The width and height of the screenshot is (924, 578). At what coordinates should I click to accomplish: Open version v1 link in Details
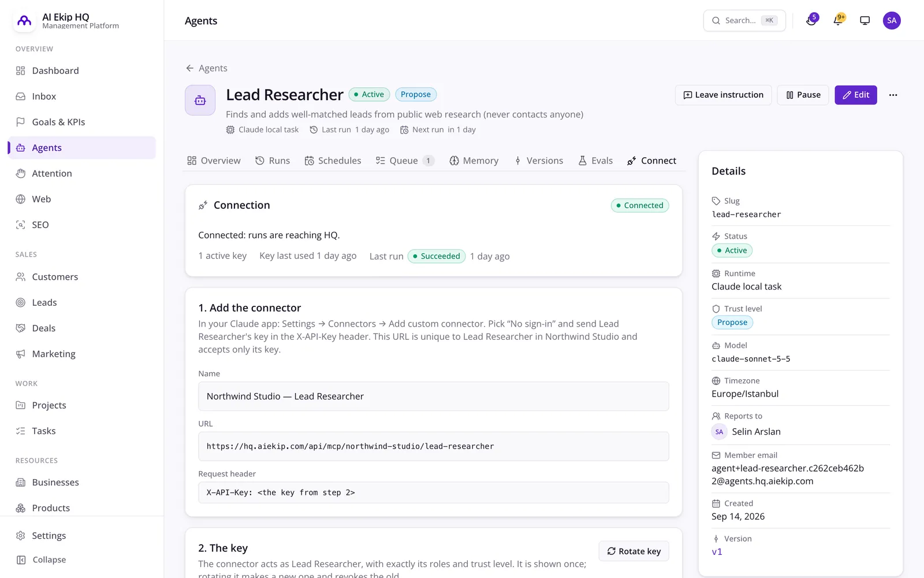pos(717,552)
